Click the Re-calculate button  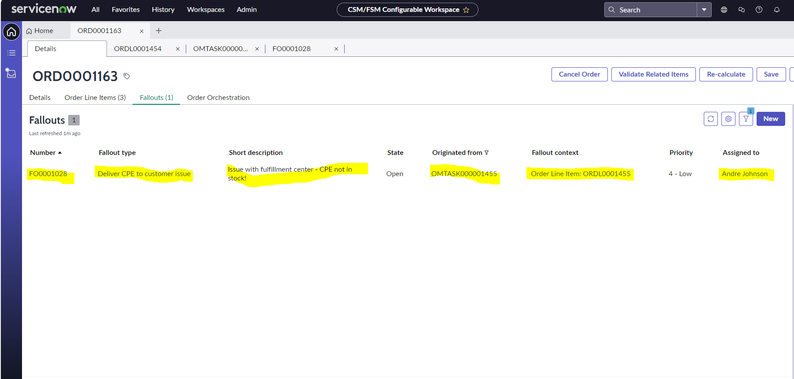(726, 74)
